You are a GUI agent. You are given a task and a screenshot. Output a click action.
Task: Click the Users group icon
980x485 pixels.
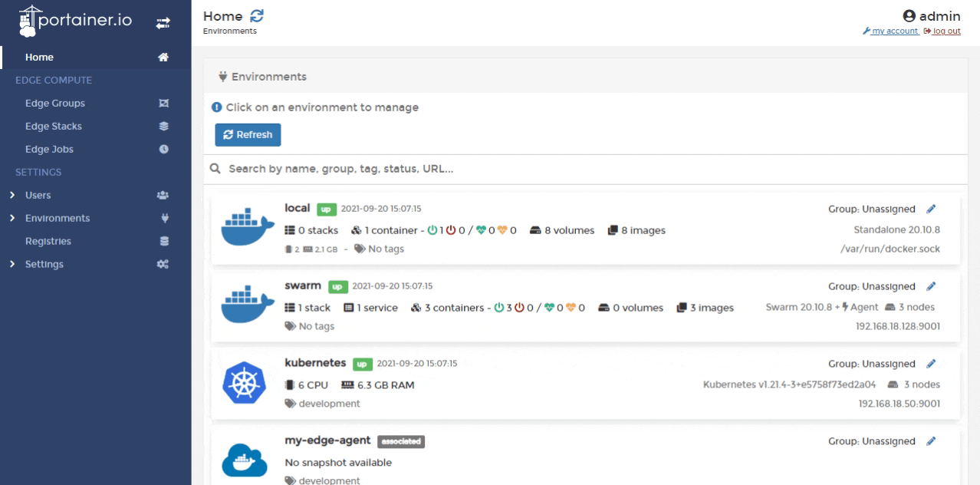tap(163, 195)
